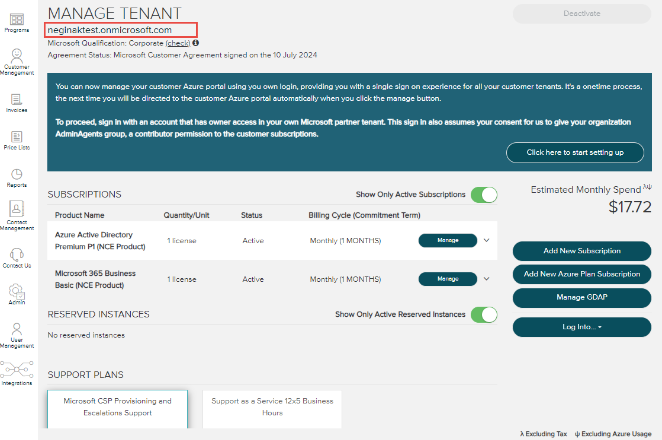Screen dimensions: 662x440
Task: Expand Azure Active Directory Premium P1 row
Action: pos(487,240)
